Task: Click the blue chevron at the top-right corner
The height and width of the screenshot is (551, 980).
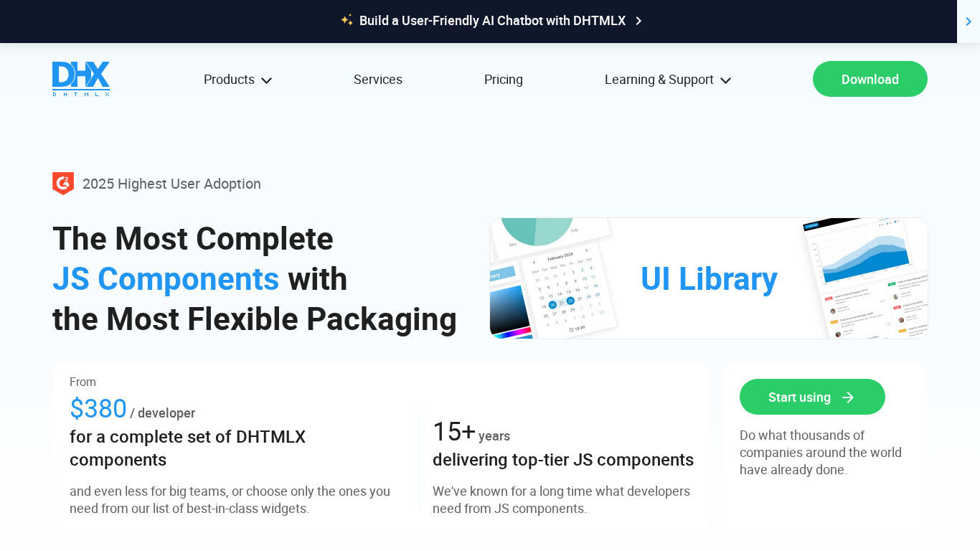Action: click(x=969, y=22)
